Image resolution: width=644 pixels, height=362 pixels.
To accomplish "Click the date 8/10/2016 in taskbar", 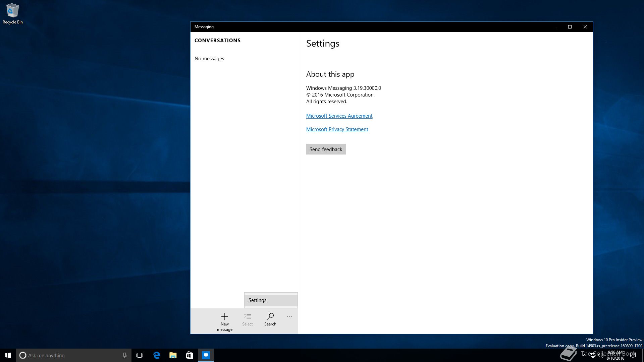I will 615,358.
